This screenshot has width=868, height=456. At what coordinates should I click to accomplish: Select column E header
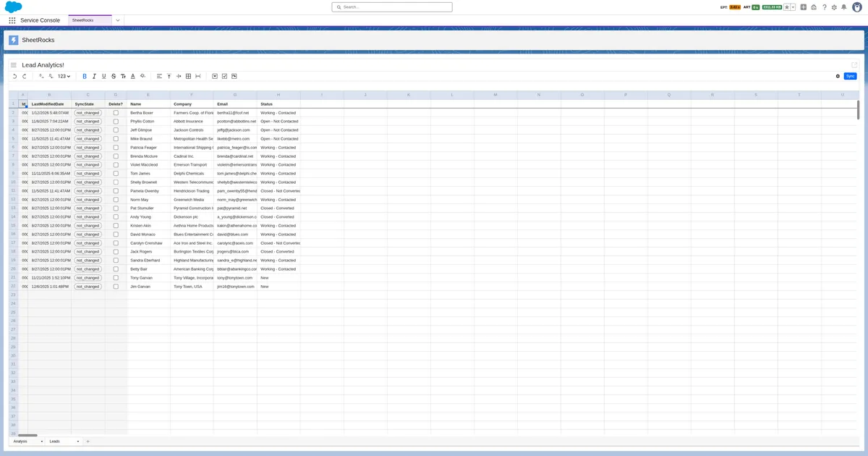coord(148,95)
